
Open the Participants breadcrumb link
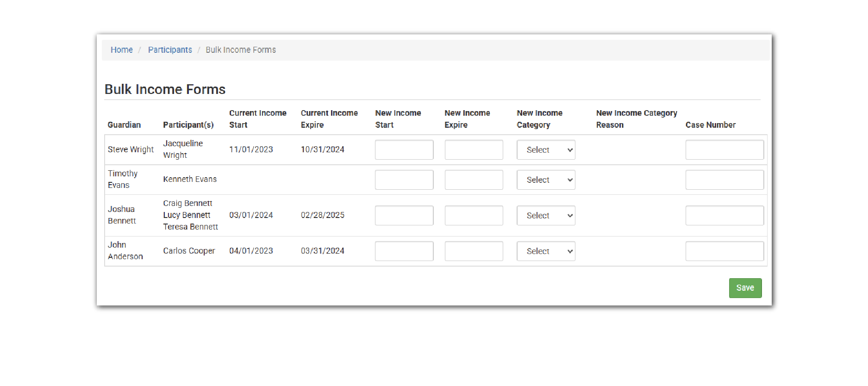click(x=170, y=50)
